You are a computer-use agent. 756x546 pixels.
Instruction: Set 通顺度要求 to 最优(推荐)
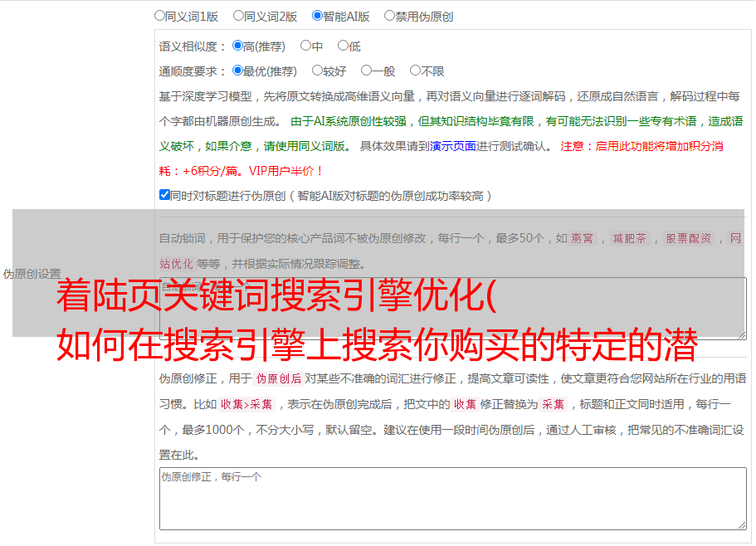237,71
